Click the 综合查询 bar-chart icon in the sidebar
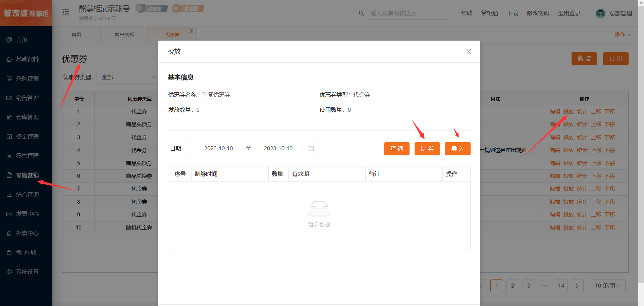 tap(9, 195)
